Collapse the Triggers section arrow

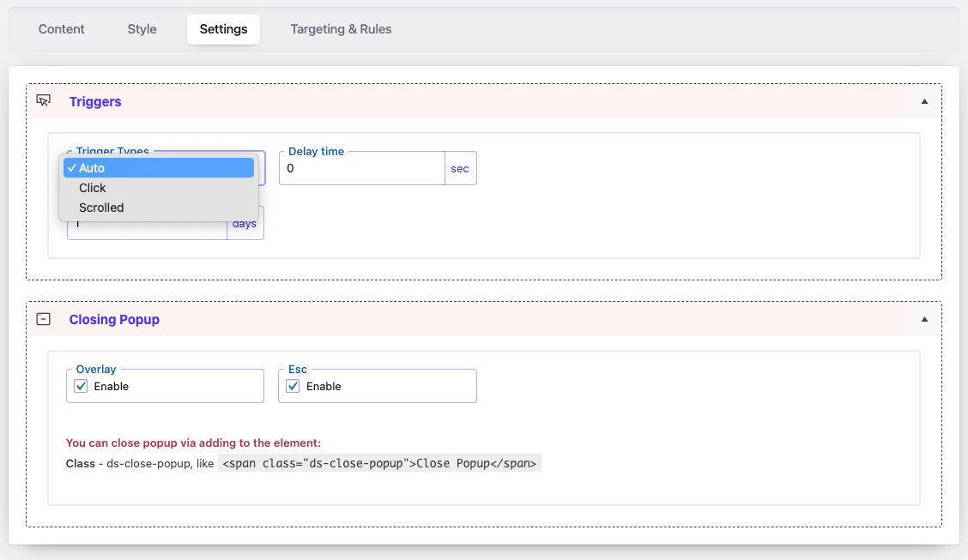click(924, 102)
